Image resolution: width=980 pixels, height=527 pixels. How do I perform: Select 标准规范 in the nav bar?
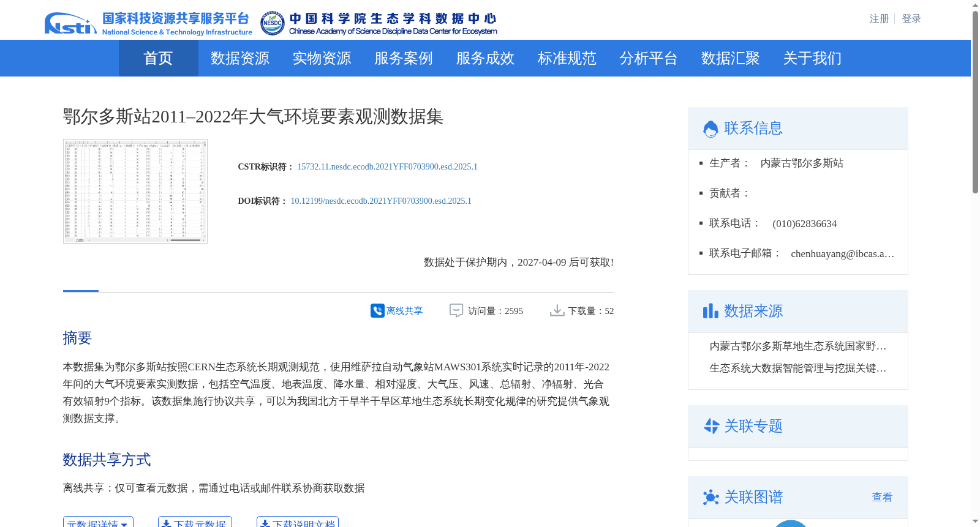[567, 58]
